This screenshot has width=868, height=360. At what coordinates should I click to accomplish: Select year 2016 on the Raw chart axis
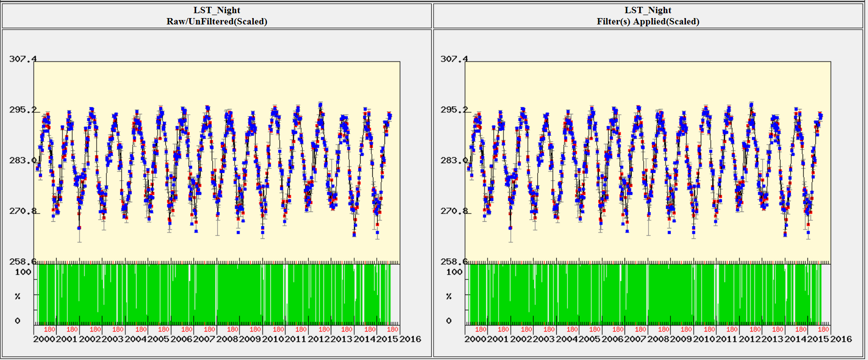[410, 339]
